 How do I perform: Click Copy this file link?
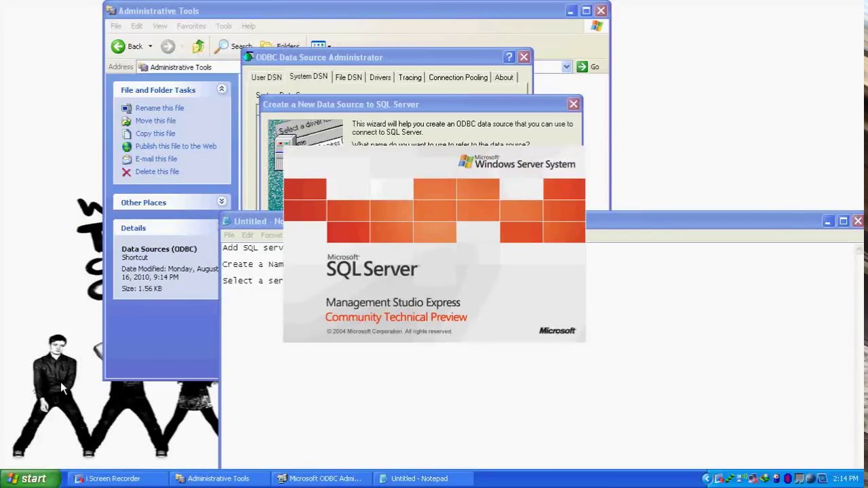pyautogui.click(x=155, y=134)
